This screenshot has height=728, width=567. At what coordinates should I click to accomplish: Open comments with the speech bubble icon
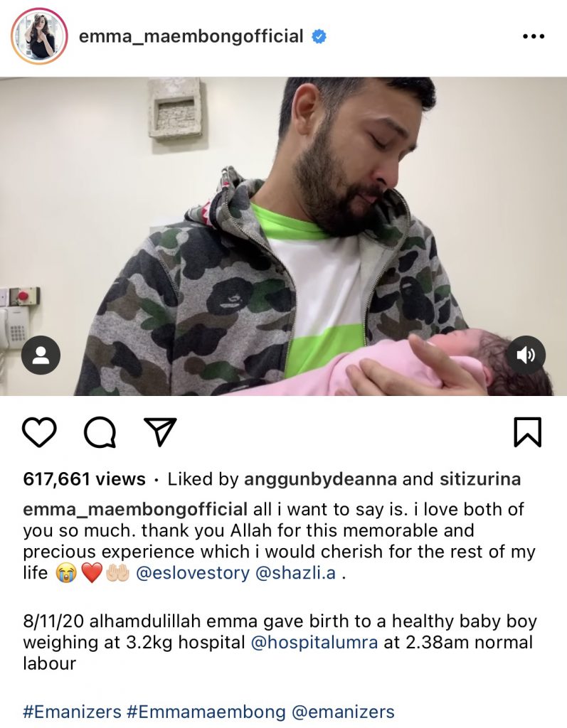(100, 432)
